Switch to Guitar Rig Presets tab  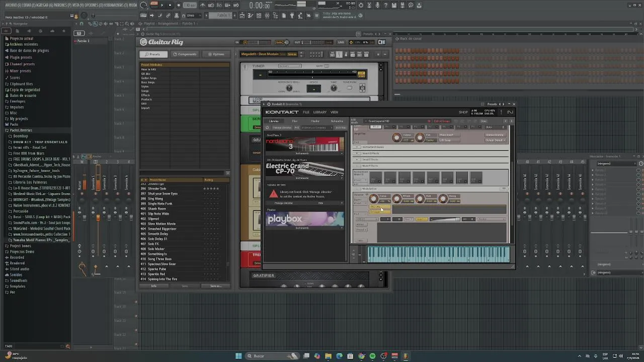pos(152,54)
